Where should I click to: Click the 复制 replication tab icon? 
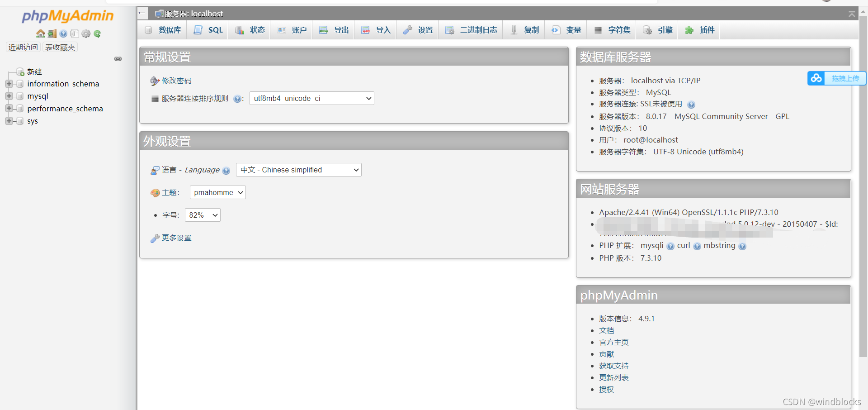click(514, 30)
